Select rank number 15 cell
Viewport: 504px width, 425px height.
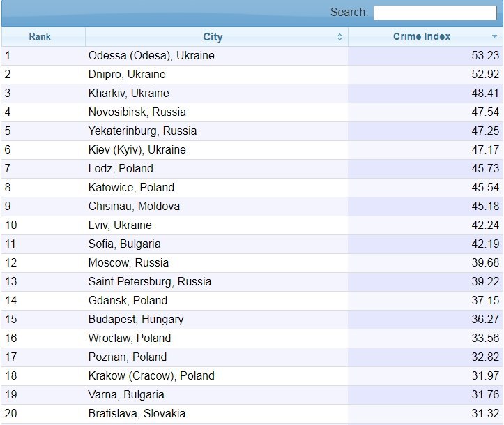[x=43, y=320]
